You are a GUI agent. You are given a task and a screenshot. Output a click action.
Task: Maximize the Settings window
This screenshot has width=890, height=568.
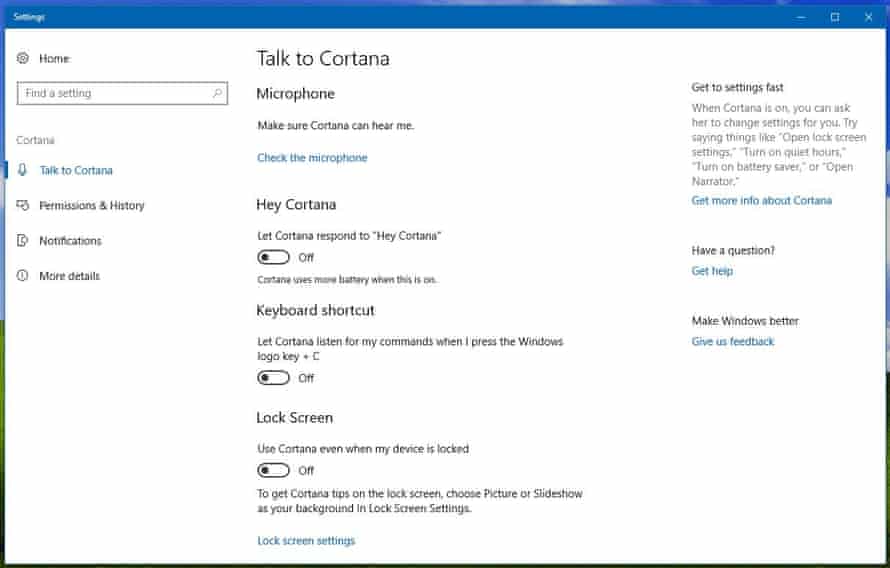834,17
